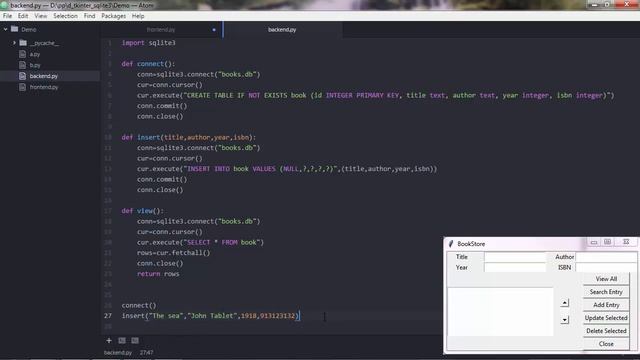Minimize the BookStore window
This screenshot has height=360, width=640.
[x=594, y=242]
